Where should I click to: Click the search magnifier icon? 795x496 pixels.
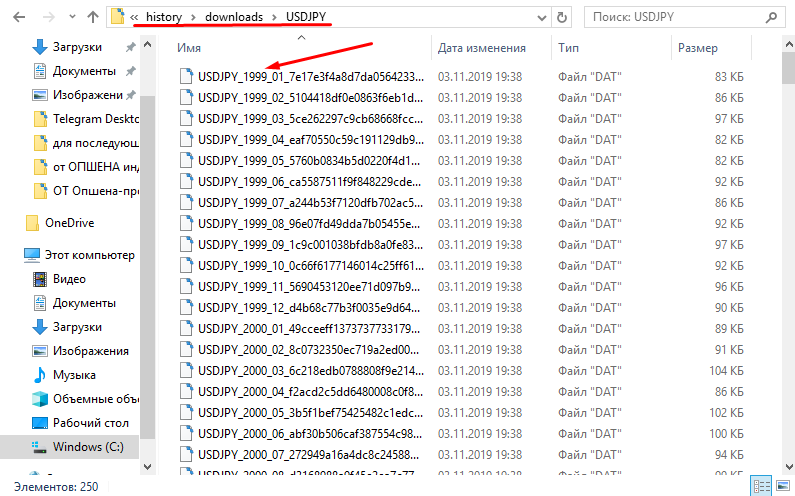[x=771, y=17]
